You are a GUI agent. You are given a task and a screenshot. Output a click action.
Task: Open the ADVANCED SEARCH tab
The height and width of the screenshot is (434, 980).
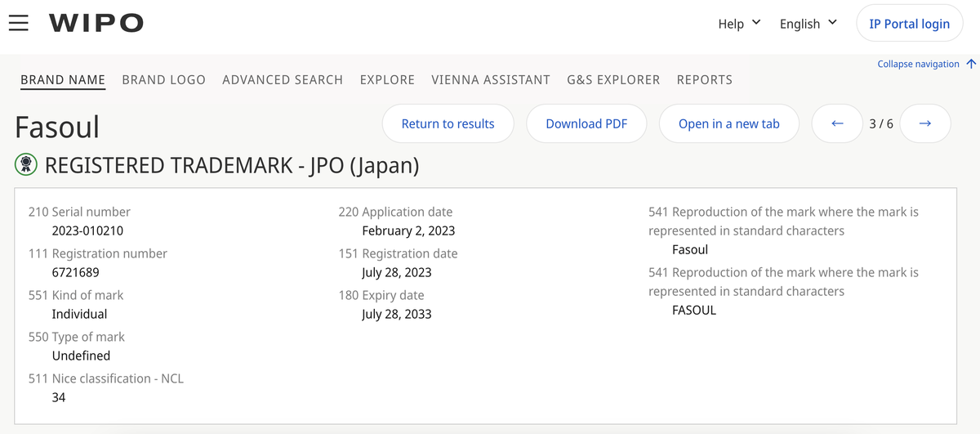click(283, 80)
